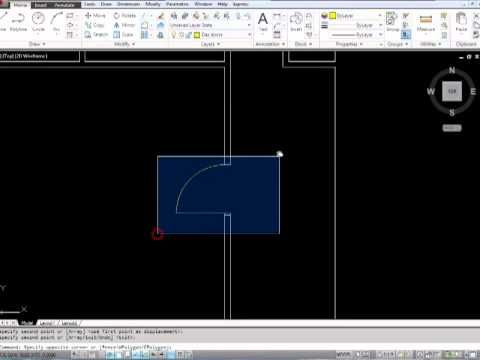Viewport: 480px width, 360px height.
Task: Expand the Block panel
Action: coord(303,44)
